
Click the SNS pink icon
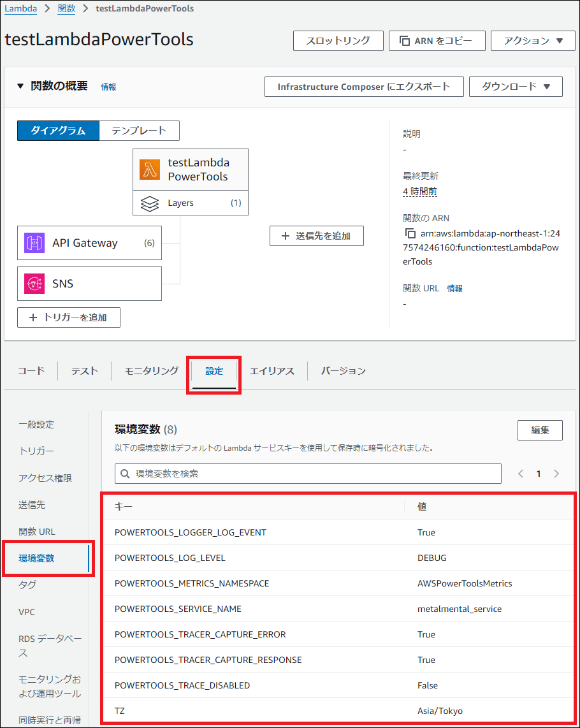pos(34,283)
